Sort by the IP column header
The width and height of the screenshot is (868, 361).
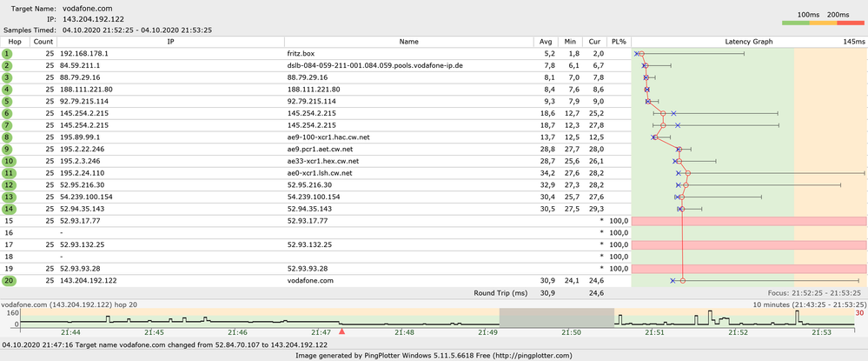(x=170, y=42)
